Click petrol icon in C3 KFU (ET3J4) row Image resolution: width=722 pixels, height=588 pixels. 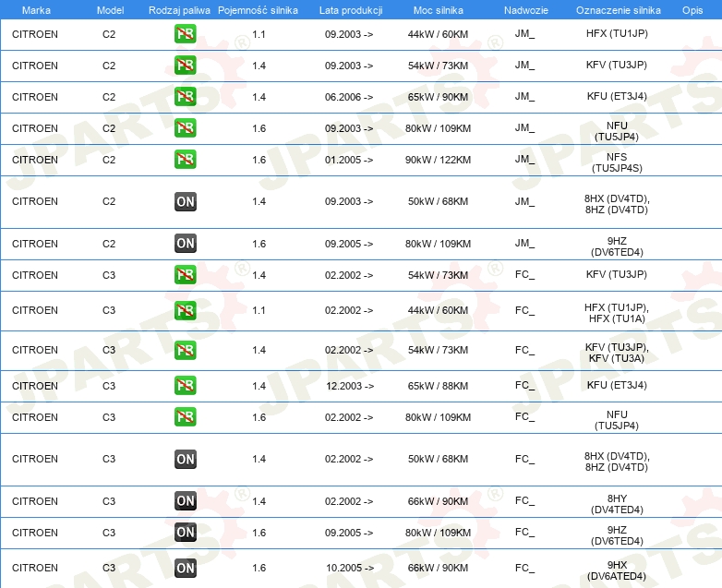(185, 386)
